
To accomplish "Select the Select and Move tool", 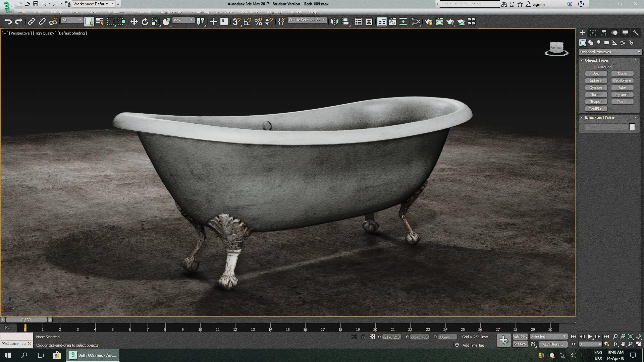I will tap(134, 21).
